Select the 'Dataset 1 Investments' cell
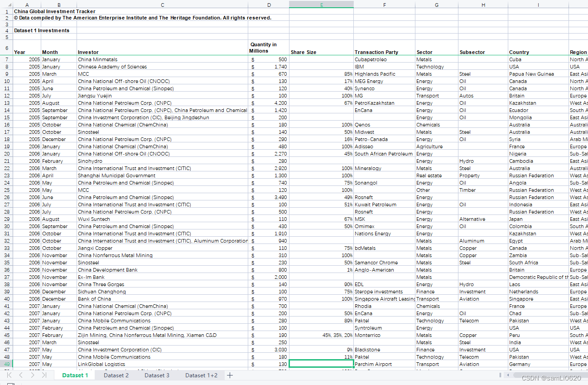Screen dimensions: 588x385 point(42,30)
